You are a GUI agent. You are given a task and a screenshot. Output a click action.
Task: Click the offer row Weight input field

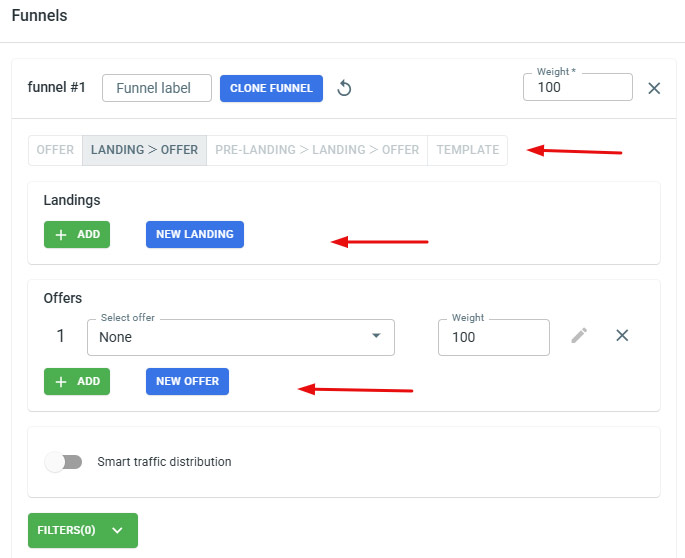[493, 337]
